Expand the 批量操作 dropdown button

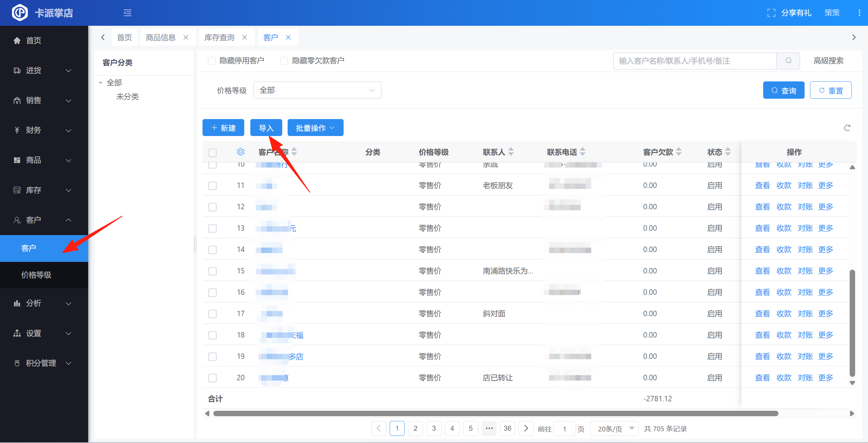point(315,128)
